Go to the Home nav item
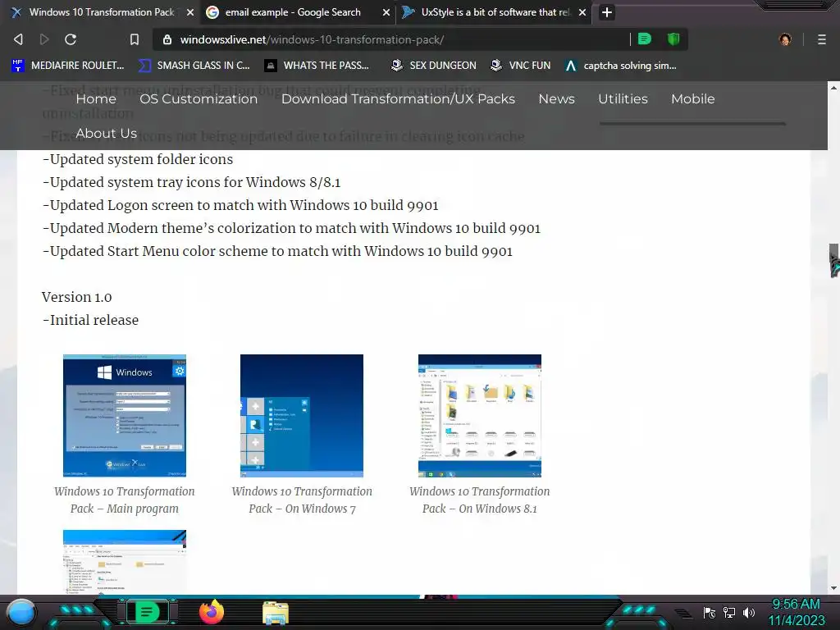This screenshot has height=630, width=840. pos(96,99)
